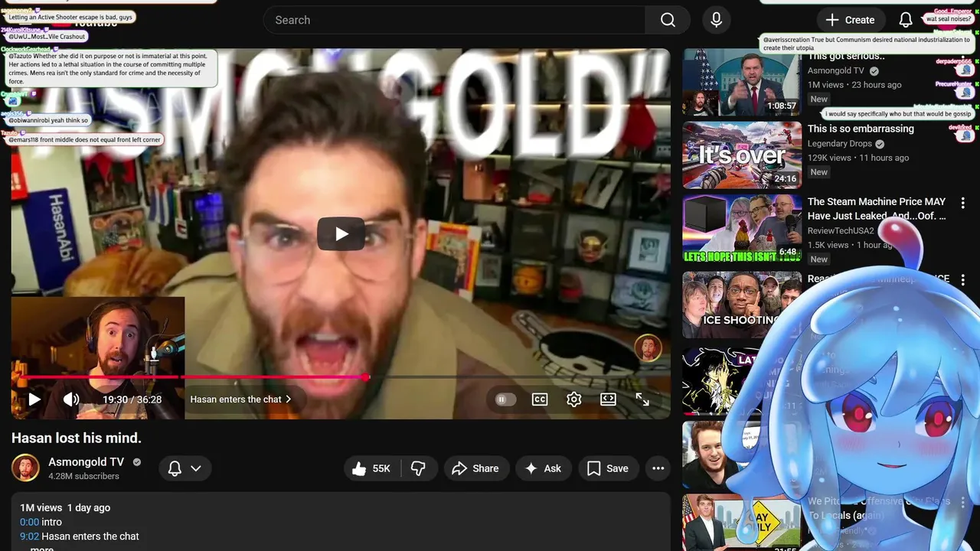Open player settings gear
Viewport: 980px width, 551px height.
coord(574,399)
